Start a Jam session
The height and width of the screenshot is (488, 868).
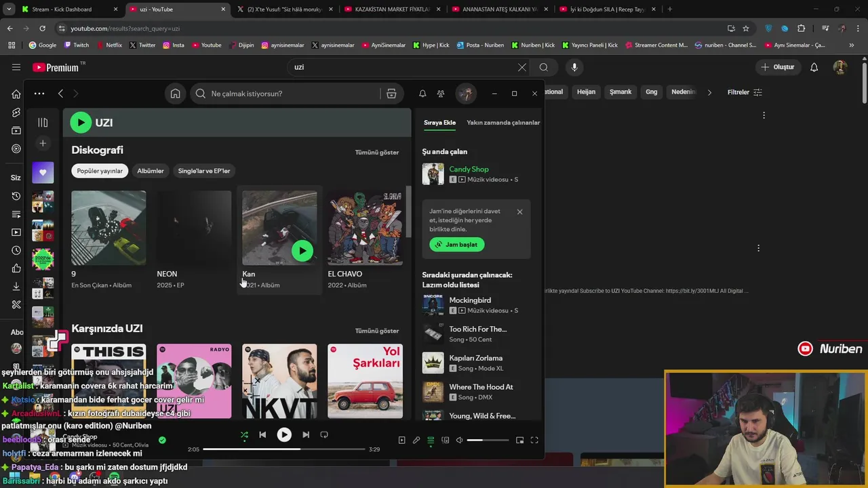(457, 245)
